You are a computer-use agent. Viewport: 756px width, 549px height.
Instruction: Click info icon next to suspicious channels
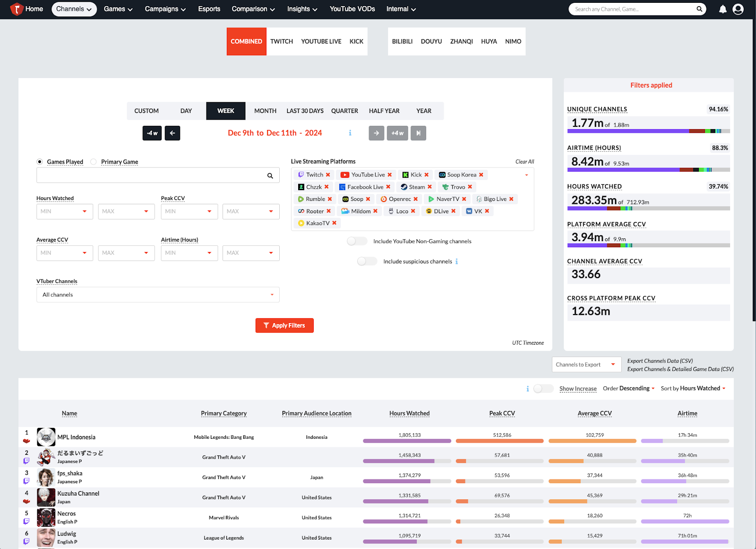pyautogui.click(x=457, y=261)
